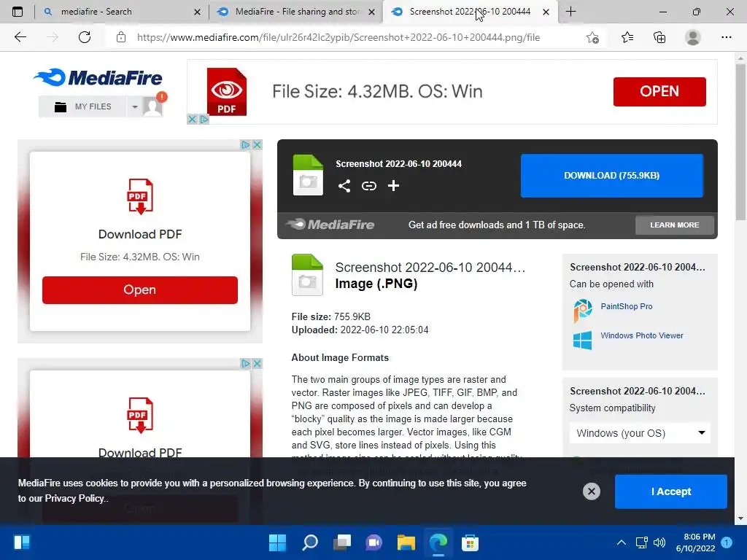This screenshot has width=747, height=560.
Task: Open the share icon under file name
Action: (x=344, y=186)
